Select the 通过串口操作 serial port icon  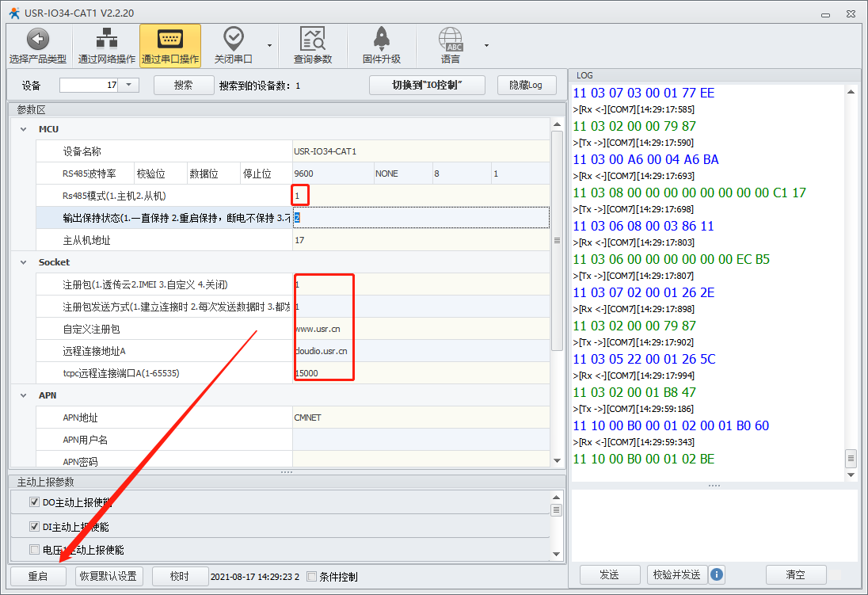(169, 40)
